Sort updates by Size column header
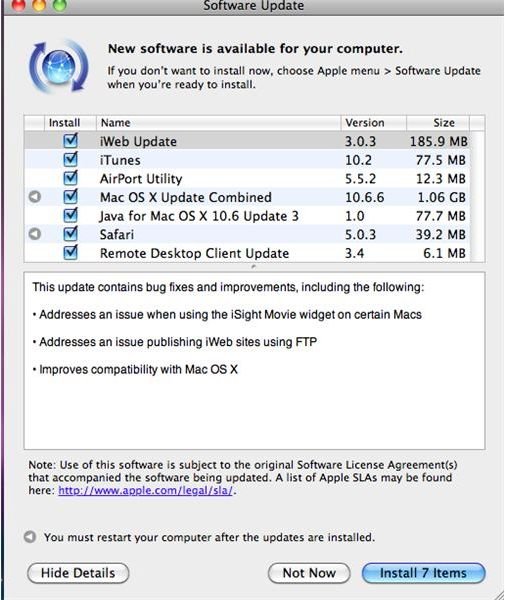Screen dimensions: 505x600 pos(438,123)
